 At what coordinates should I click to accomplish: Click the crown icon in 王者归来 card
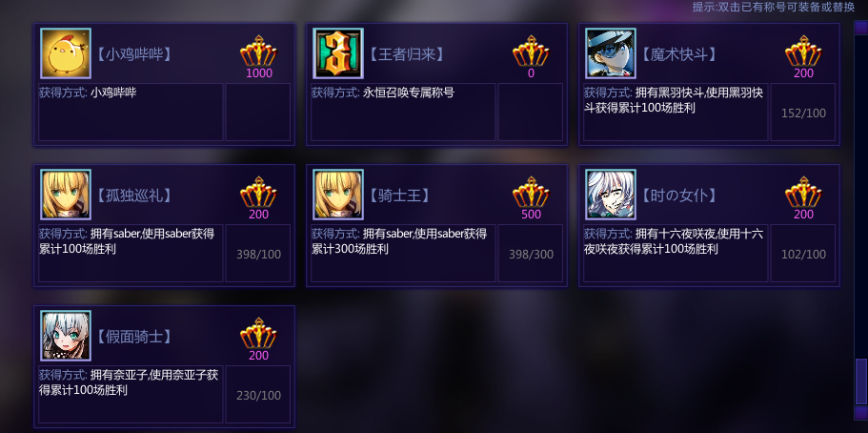coord(531,51)
